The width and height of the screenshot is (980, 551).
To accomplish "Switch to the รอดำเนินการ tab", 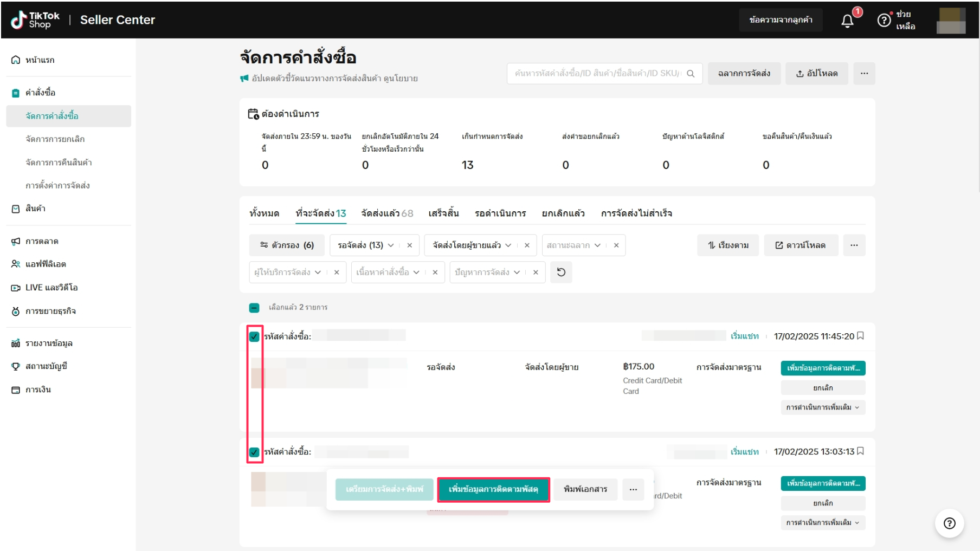I will 500,213.
